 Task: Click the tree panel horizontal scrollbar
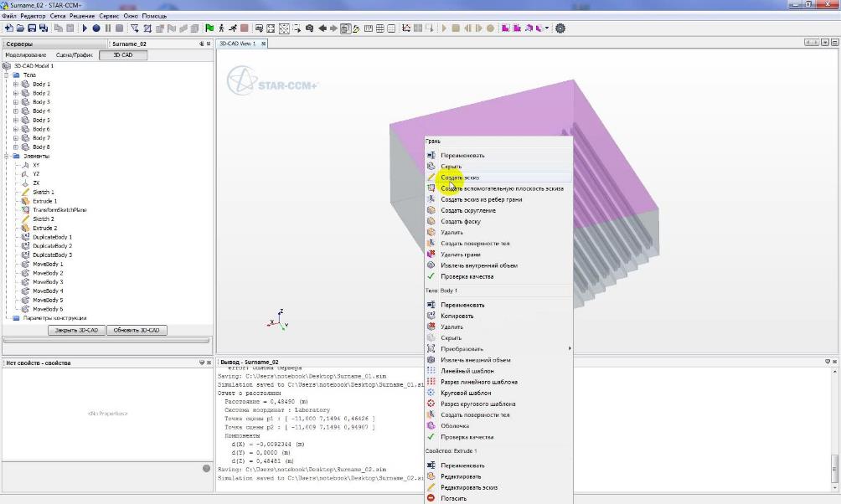(106, 341)
